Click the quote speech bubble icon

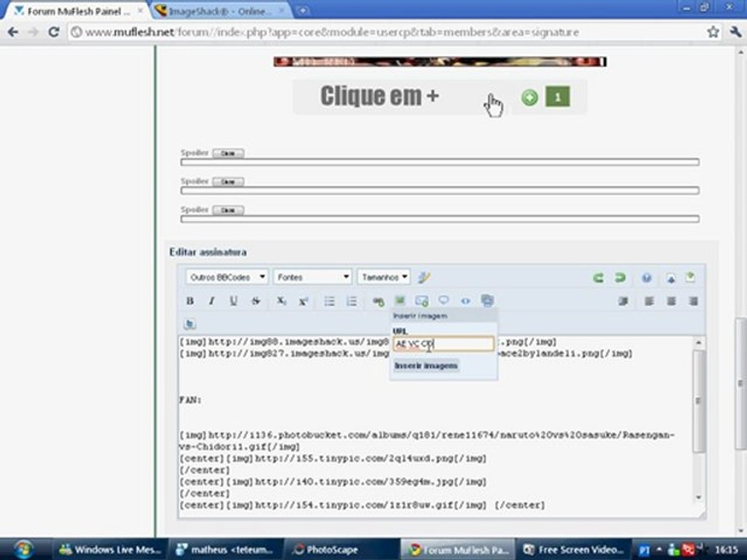444,300
